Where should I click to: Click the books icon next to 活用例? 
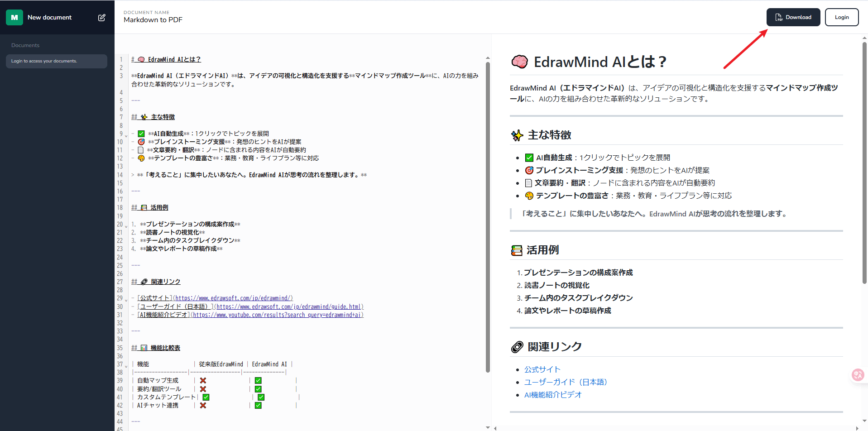coord(516,249)
